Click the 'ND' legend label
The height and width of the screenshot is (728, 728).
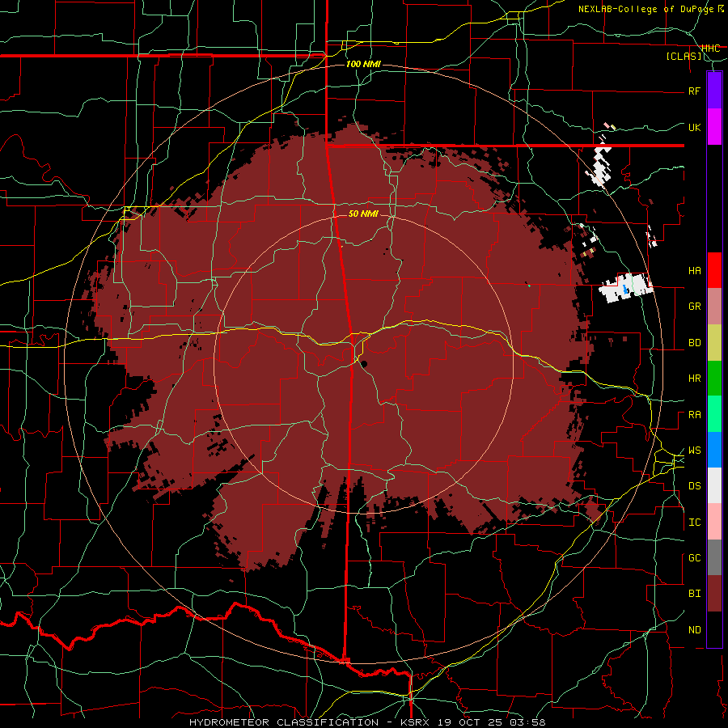(695, 630)
